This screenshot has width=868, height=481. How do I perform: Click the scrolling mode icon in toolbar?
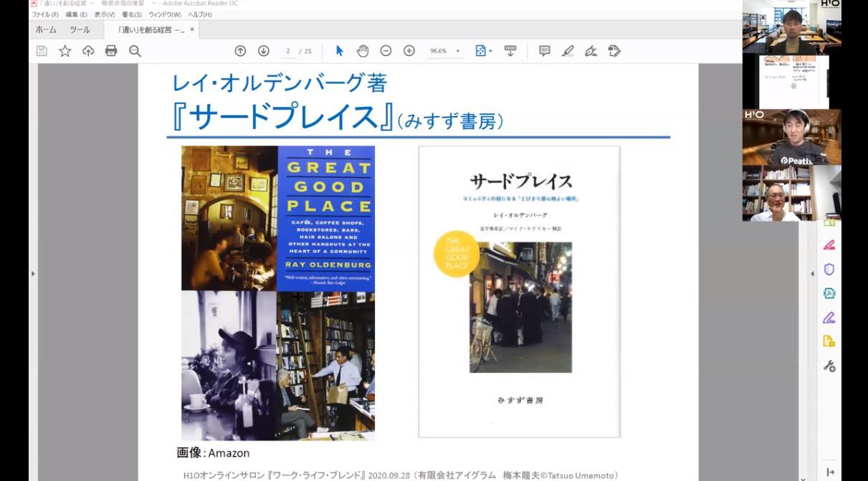click(x=510, y=51)
